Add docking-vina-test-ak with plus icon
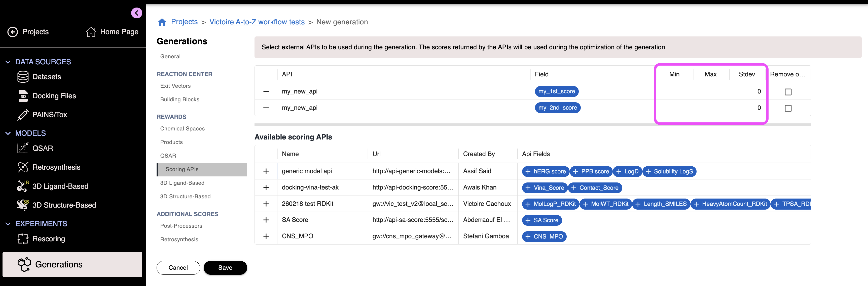Viewport: 868px width, 286px height. pos(266,187)
